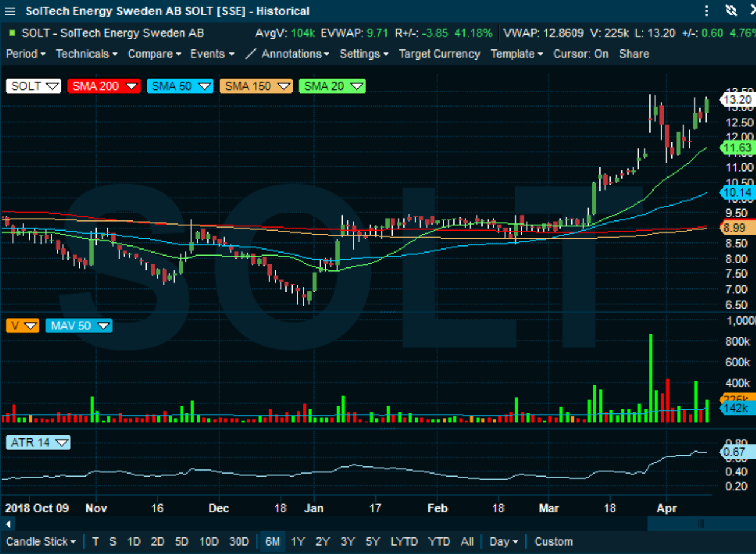
Task: Click the "R+/-: -3.85" statistic
Action: pos(422,33)
